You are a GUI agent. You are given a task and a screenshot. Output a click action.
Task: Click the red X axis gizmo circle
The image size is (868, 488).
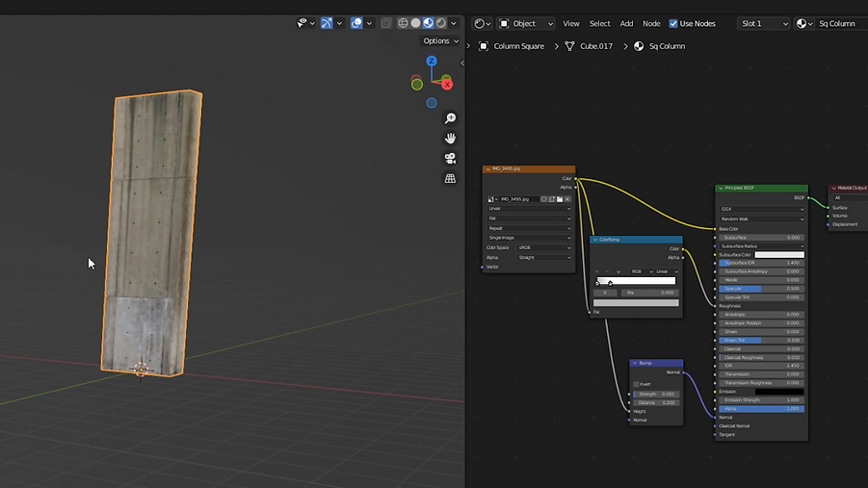(447, 85)
